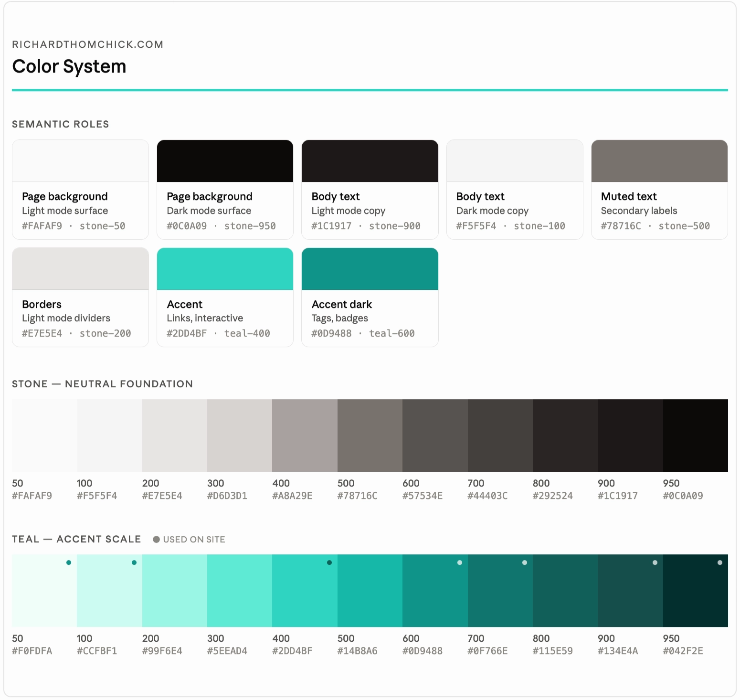Click the teal 800 scale block

pos(565,591)
